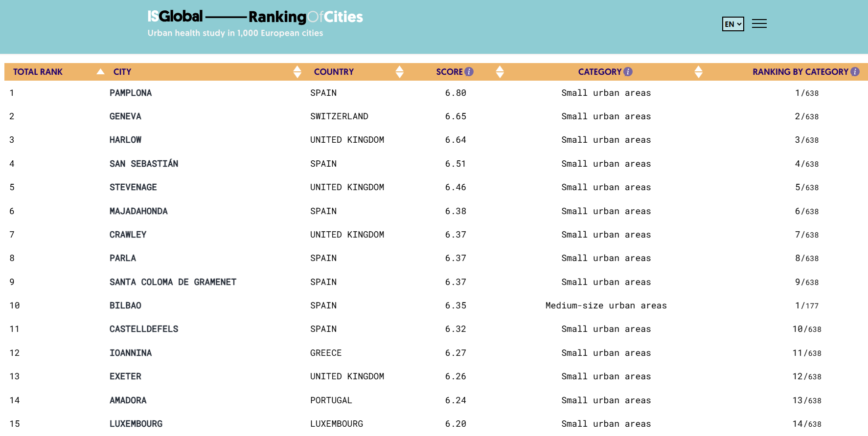Sort by Total Rank arrow

pos(100,72)
